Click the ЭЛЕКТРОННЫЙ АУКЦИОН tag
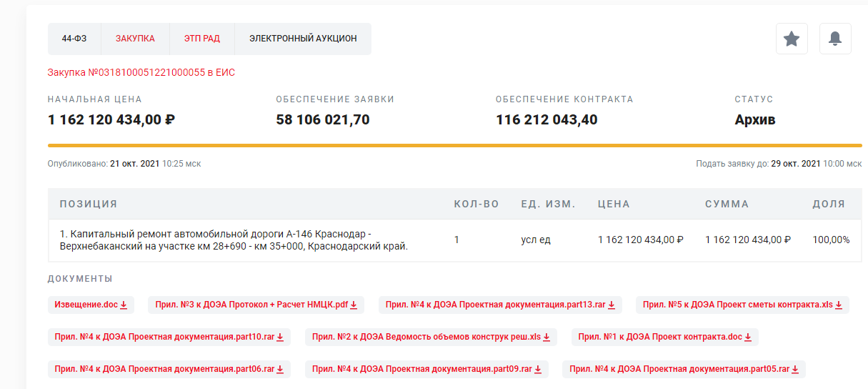868x389 pixels. [x=303, y=39]
